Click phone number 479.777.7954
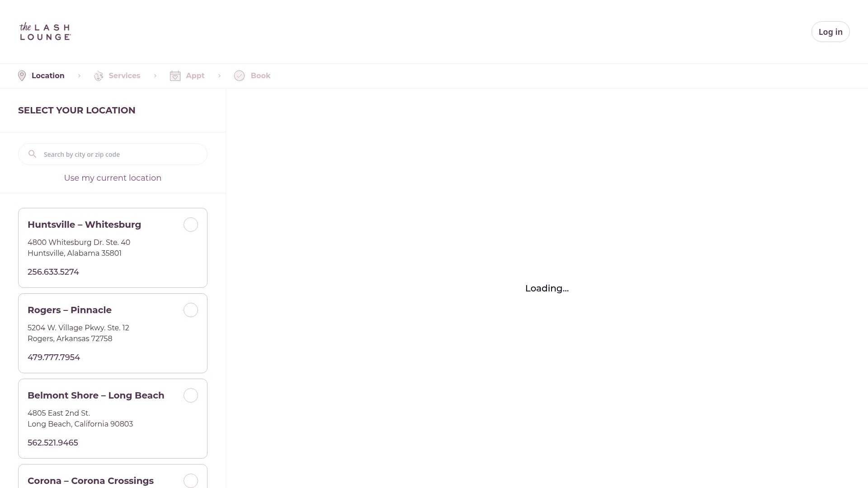The width and height of the screenshot is (868, 488). (x=54, y=357)
